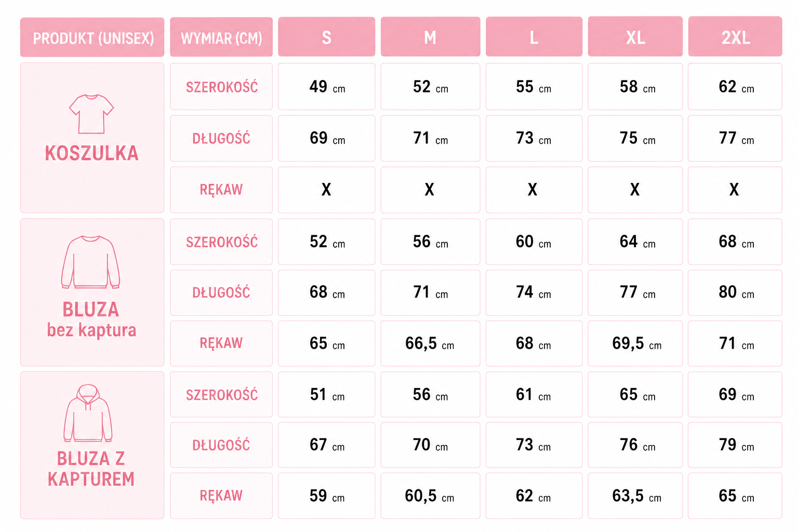Viewport: 798px width, 532px height.
Task: Click the t-shirt icon above KOSZULKA
Action: [x=91, y=114]
